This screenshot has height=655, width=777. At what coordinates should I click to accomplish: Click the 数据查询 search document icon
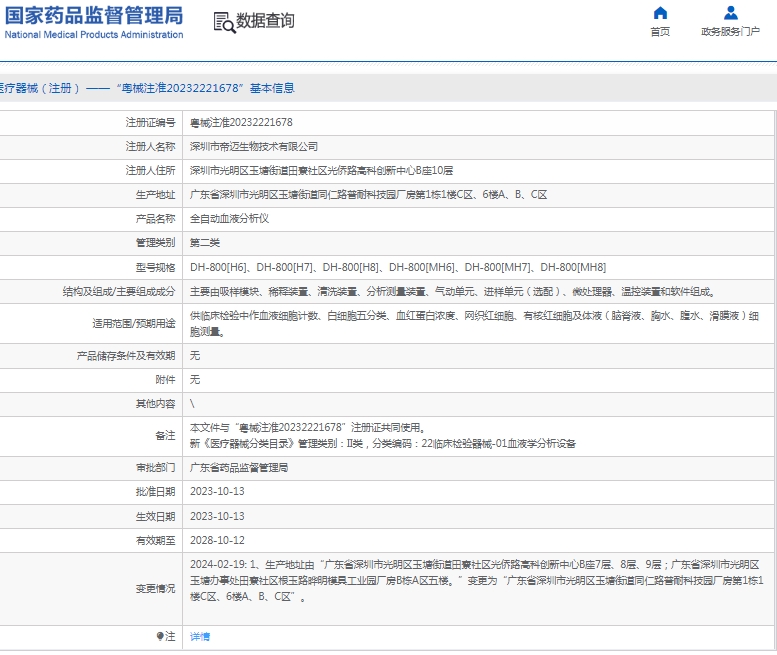click(x=224, y=23)
